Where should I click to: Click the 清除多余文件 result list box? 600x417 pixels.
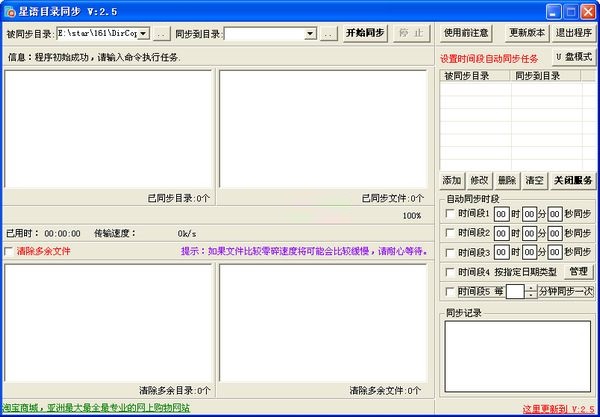pyautogui.click(x=323, y=323)
